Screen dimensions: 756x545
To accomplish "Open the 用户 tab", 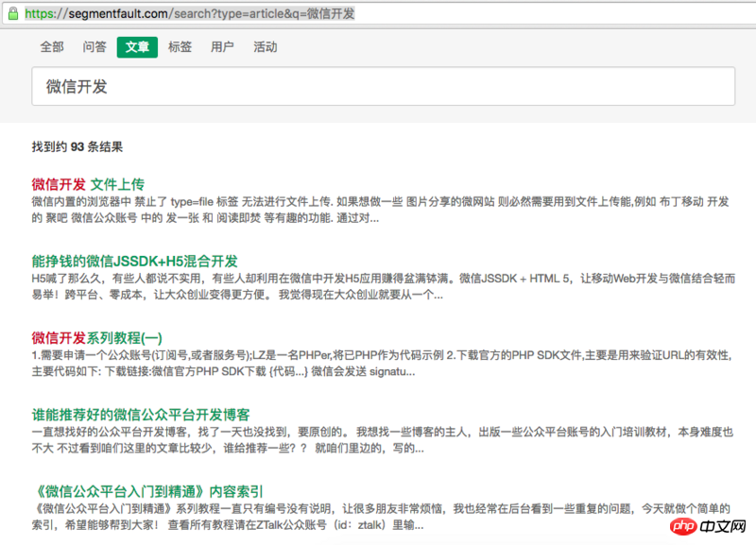I will point(222,47).
